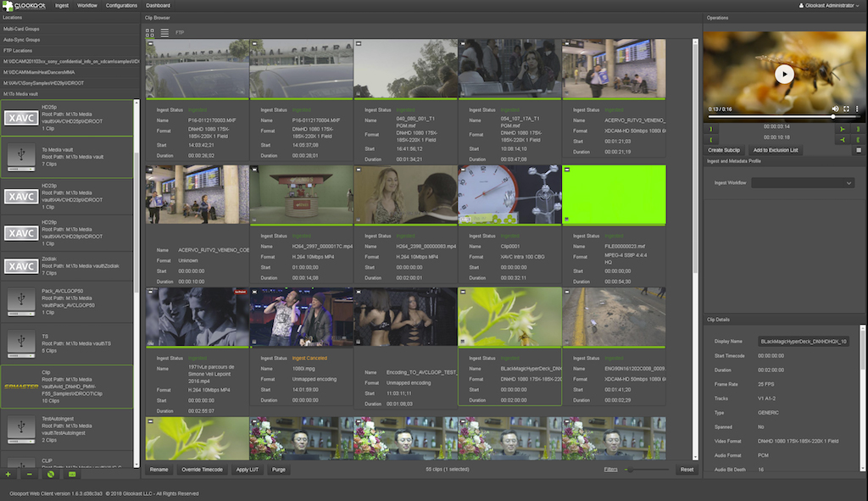Expand M:\XAVC\SonySamples location entry
868x501 pixels.
70,83
